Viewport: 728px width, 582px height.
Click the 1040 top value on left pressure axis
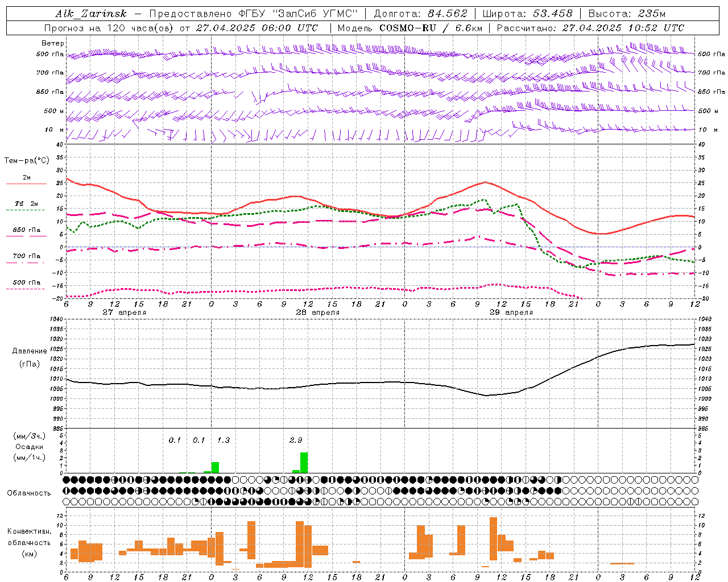[55, 319]
